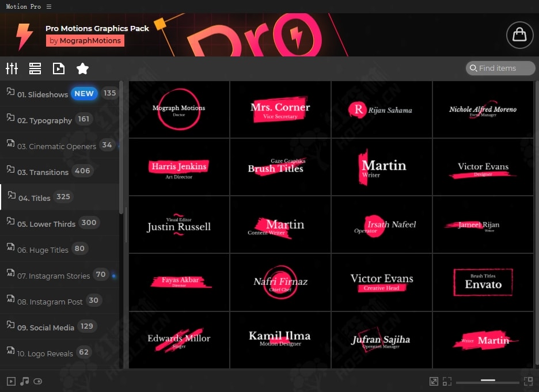Select the 04. Titles category
This screenshot has height=392, width=539.
point(60,197)
